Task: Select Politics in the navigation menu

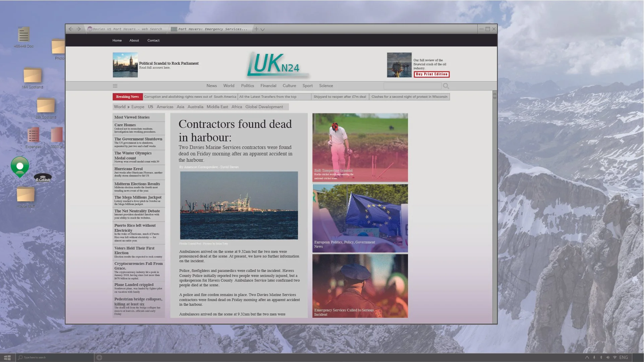Action: [x=247, y=86]
